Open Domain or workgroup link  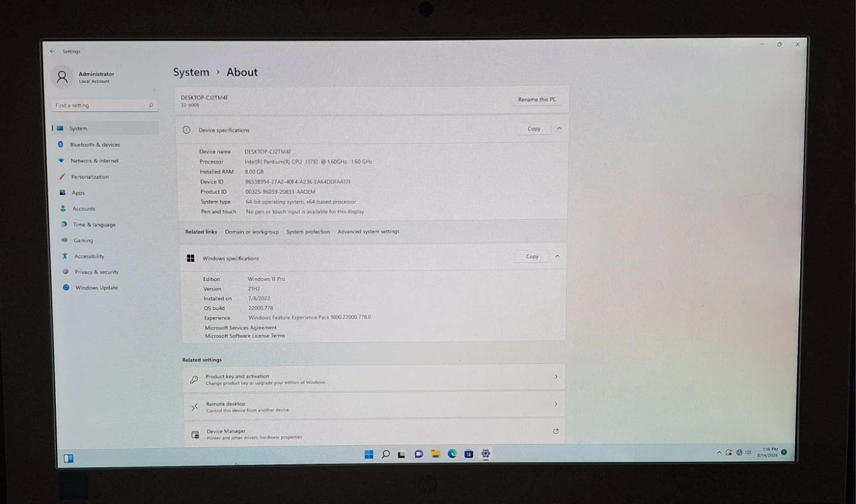point(251,232)
